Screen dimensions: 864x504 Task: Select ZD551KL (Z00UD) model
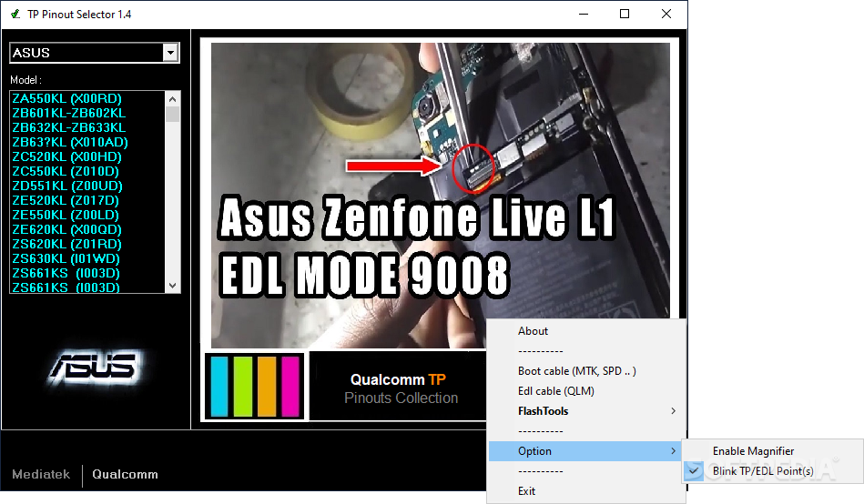(x=67, y=186)
